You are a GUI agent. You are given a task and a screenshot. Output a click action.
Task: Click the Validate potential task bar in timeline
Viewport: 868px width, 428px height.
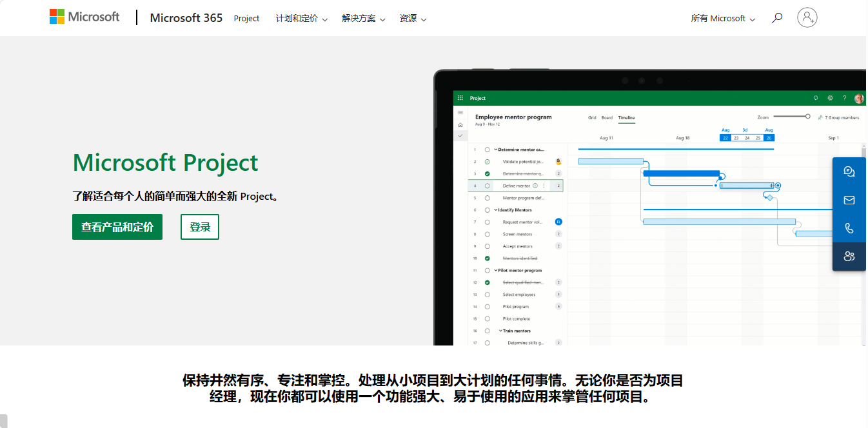tap(611, 161)
